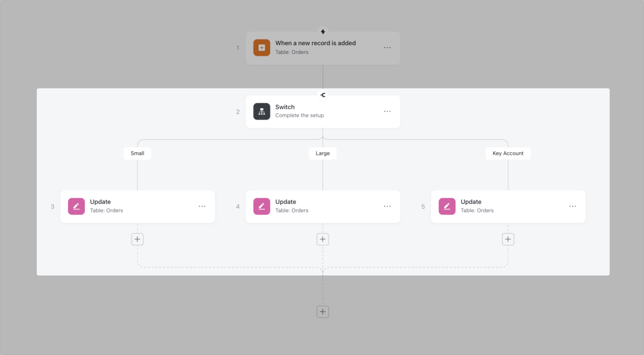Select the Small branch label

pyautogui.click(x=137, y=154)
